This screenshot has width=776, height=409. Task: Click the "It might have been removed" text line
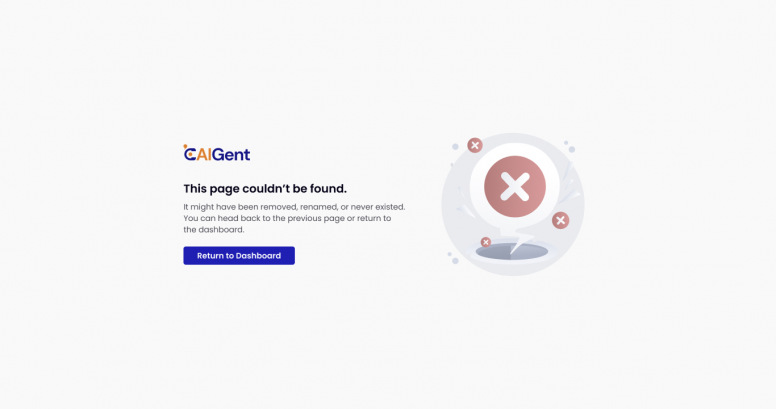(294, 207)
